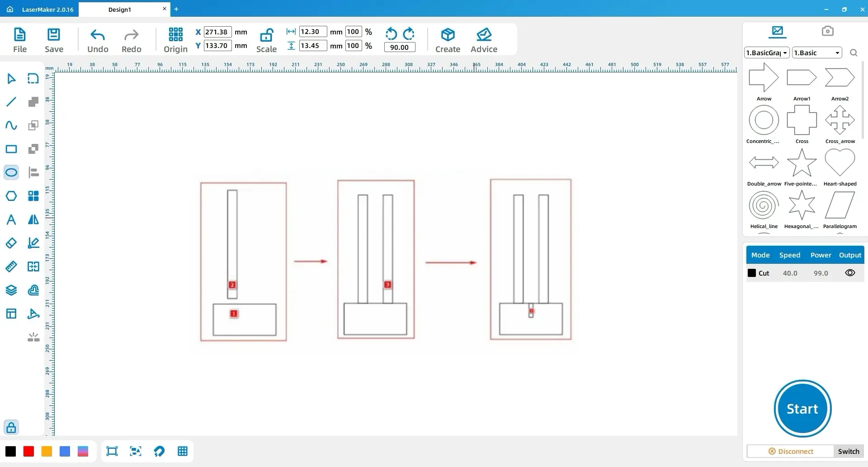This screenshot has width=868, height=467.
Task: Select the blue layer color
Action: tap(65, 451)
